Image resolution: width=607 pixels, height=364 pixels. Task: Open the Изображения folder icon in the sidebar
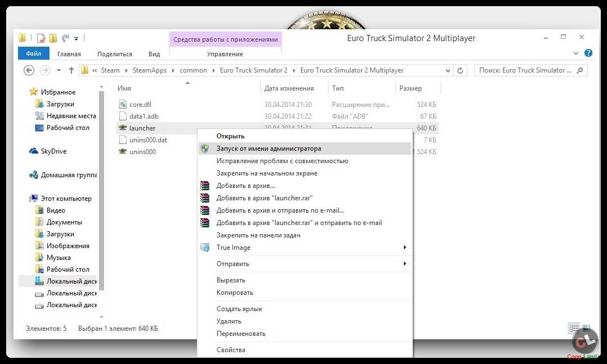(39, 245)
